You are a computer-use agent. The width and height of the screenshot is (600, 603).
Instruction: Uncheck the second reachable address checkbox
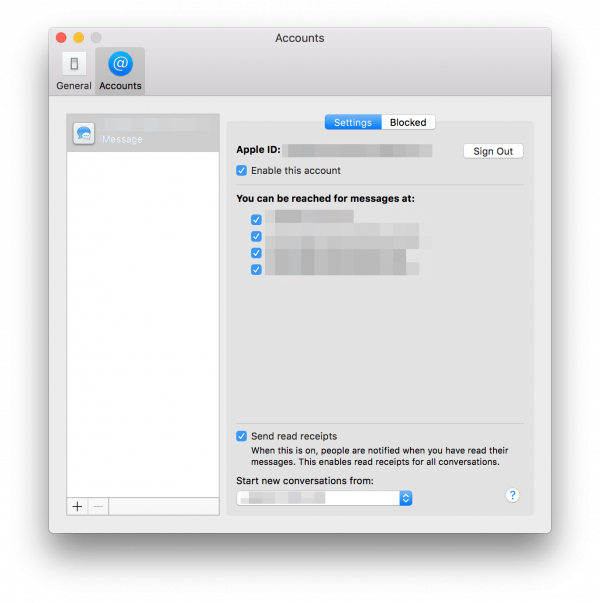(x=256, y=236)
